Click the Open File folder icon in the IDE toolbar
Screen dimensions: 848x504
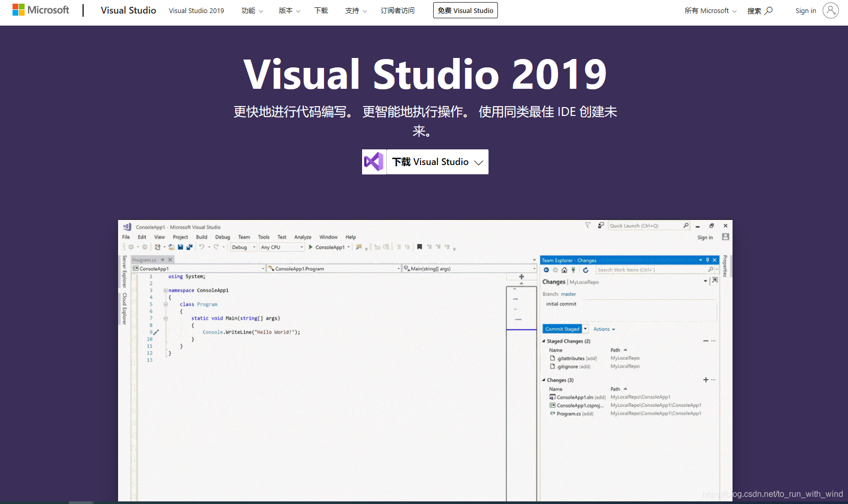click(171, 247)
